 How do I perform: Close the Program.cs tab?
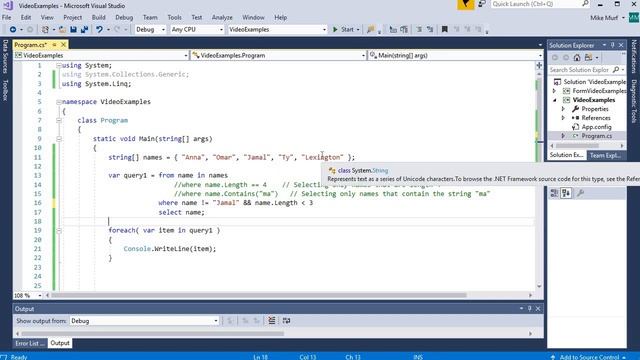[63, 44]
